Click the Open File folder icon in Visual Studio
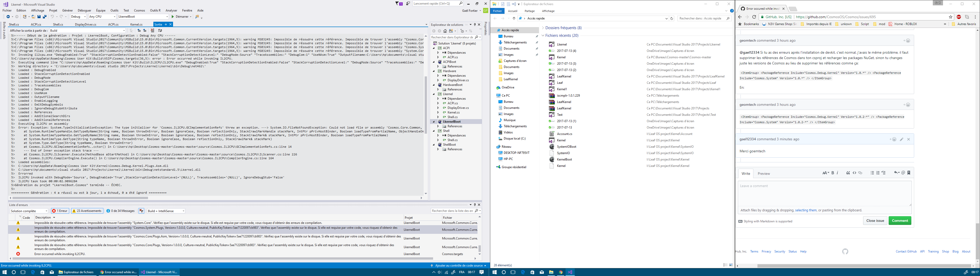The image size is (980, 276). pyautogui.click(x=33, y=17)
